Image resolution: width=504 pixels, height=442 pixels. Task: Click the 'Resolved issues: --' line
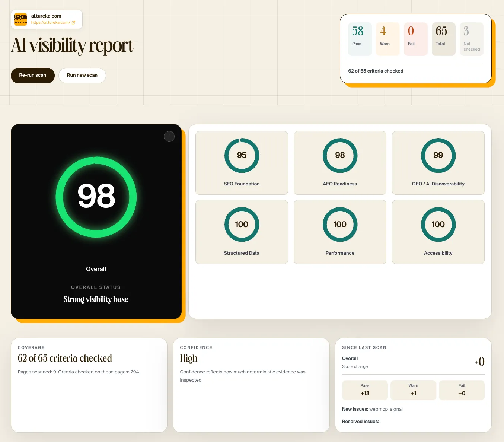[363, 422]
